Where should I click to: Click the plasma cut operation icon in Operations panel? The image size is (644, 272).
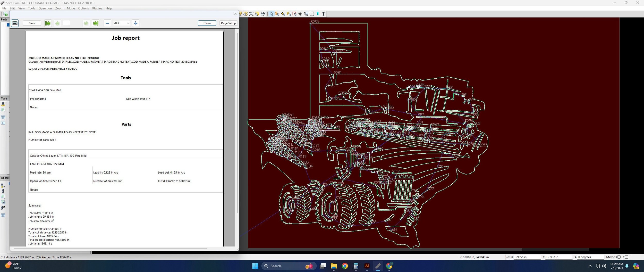coord(3,186)
